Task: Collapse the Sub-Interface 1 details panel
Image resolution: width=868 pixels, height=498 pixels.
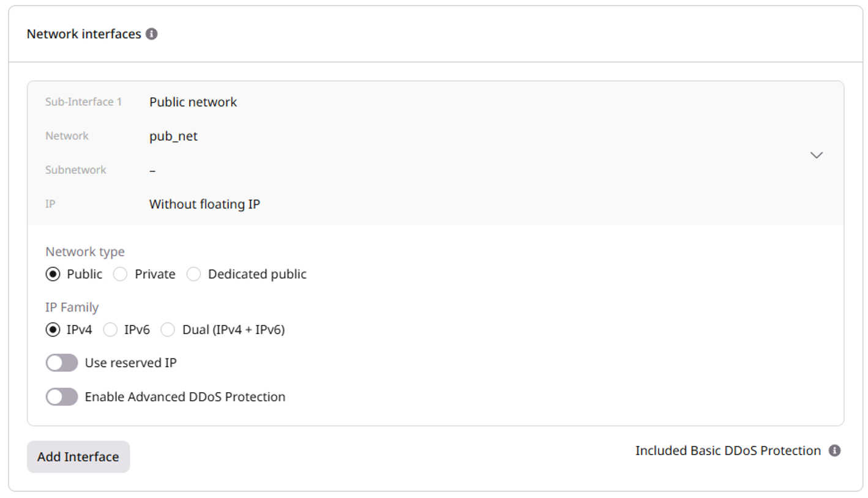Action: coord(816,156)
